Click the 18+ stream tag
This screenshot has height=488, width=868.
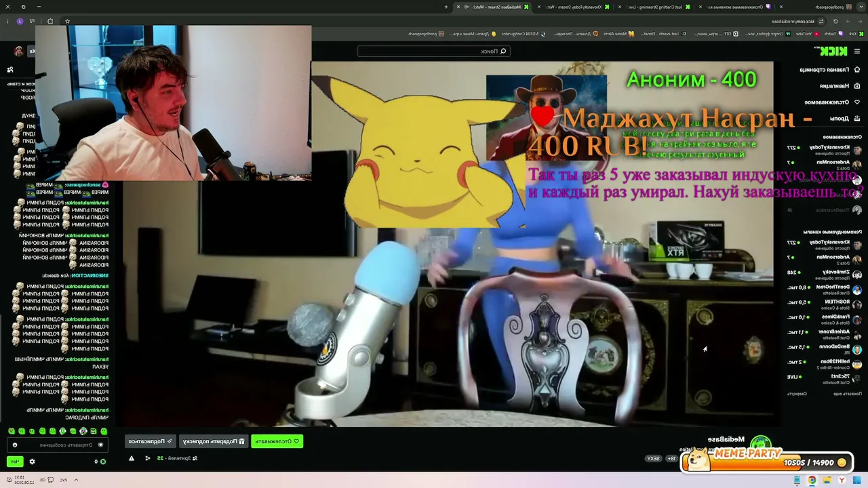[671, 459]
